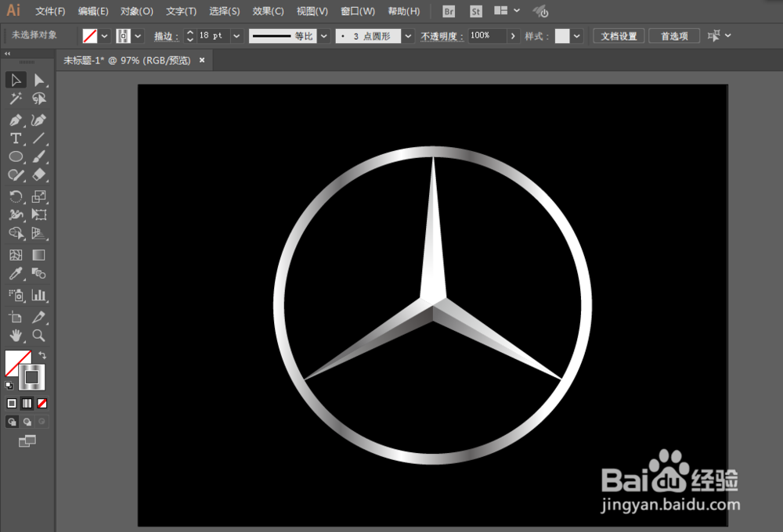This screenshot has height=532, width=783.
Task: Click the 不透明度 opacity link
Action: pos(442,37)
